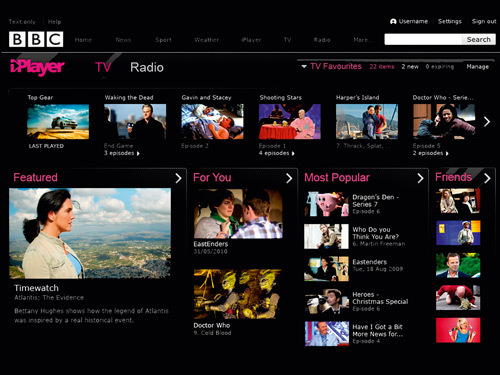Click TV Favourites heading

point(336,67)
